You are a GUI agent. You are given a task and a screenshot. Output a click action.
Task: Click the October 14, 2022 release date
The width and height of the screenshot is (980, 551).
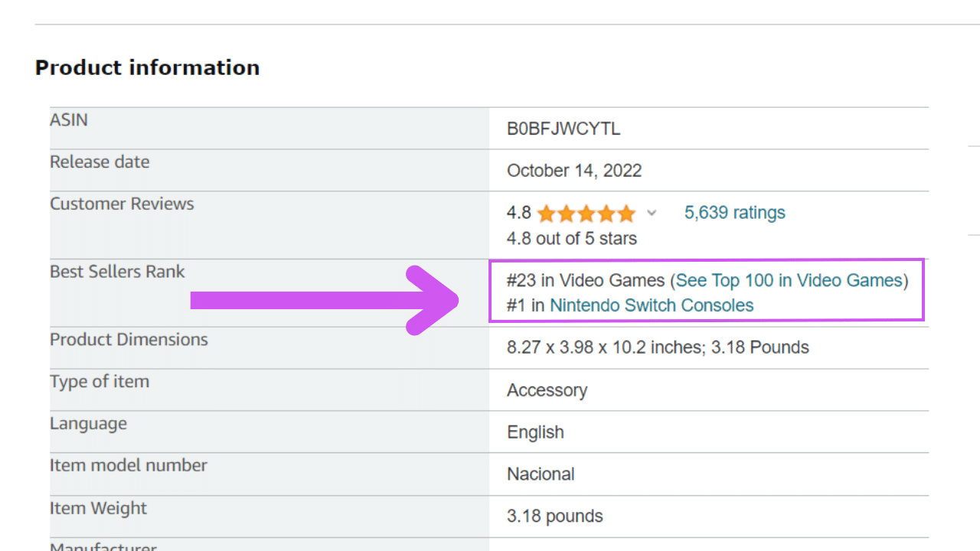pos(574,171)
